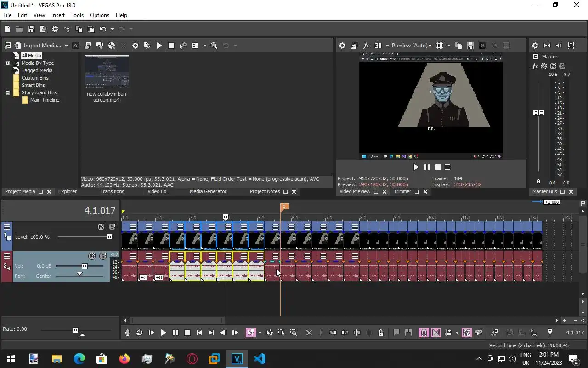
Task: Click the Zoom Edit Tool icon
Action: 294,333
